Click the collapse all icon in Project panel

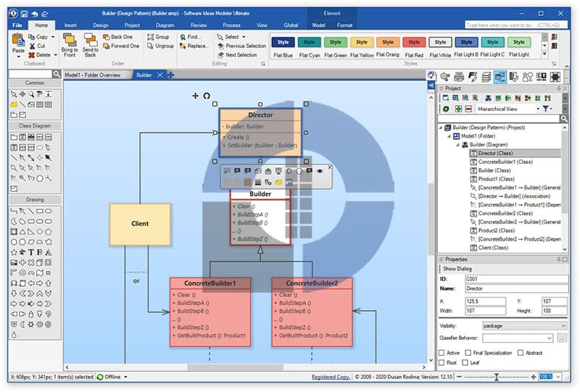point(468,109)
